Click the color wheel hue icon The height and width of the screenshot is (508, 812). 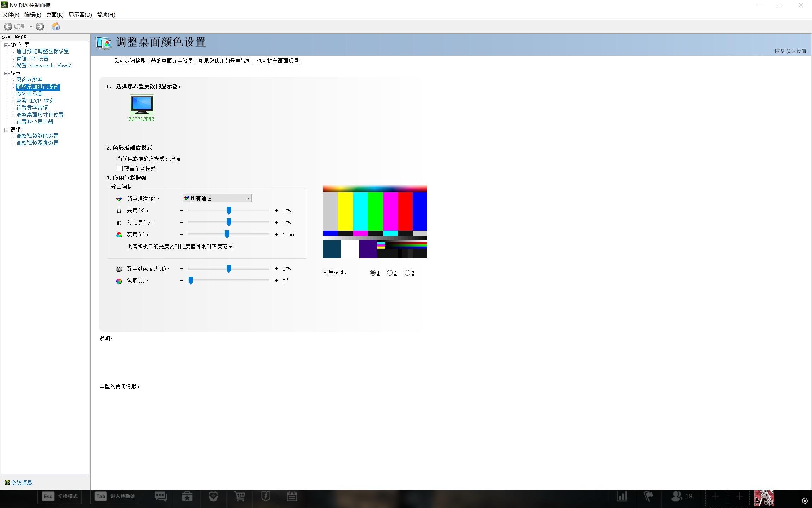click(x=119, y=281)
